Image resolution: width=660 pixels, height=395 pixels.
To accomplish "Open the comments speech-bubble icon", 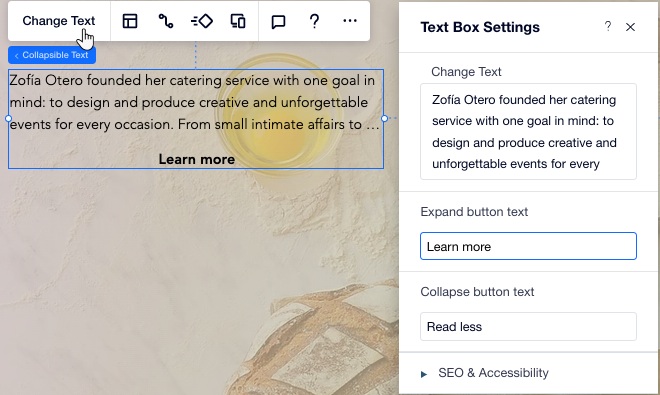I will (278, 21).
